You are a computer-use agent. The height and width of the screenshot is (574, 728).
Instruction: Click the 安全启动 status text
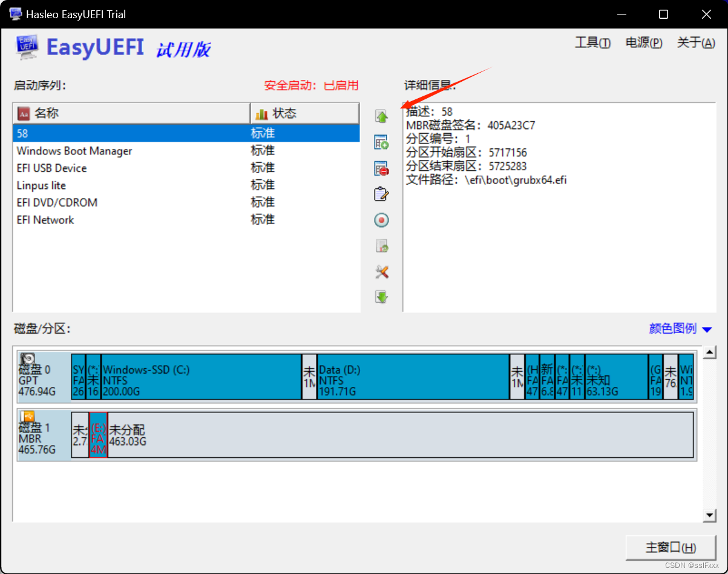click(312, 85)
